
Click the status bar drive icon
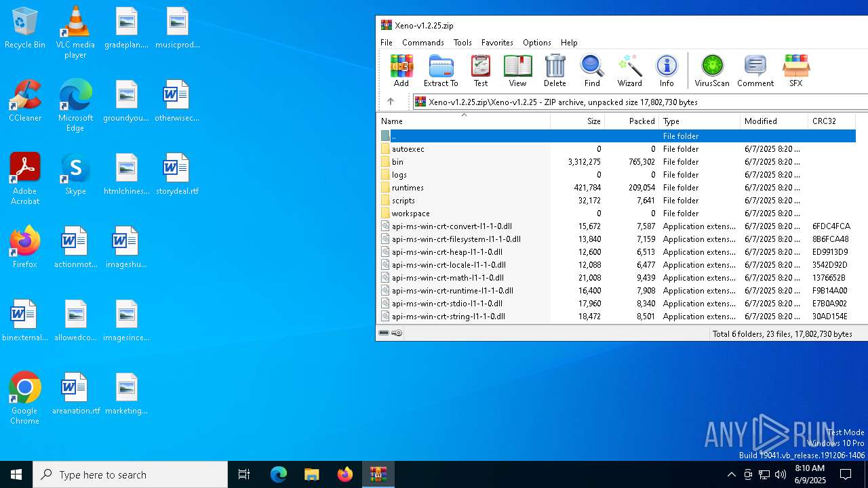[384, 333]
